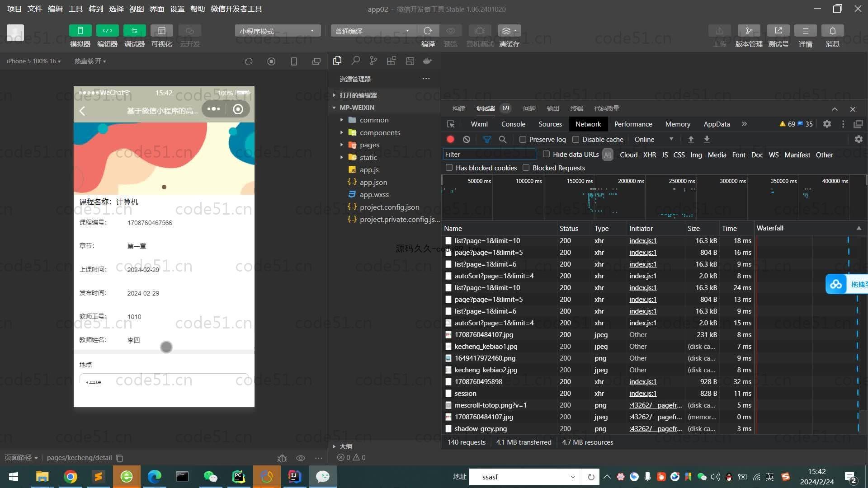Switch to the AppData tab
This screenshot has height=488, width=868.
click(x=717, y=124)
